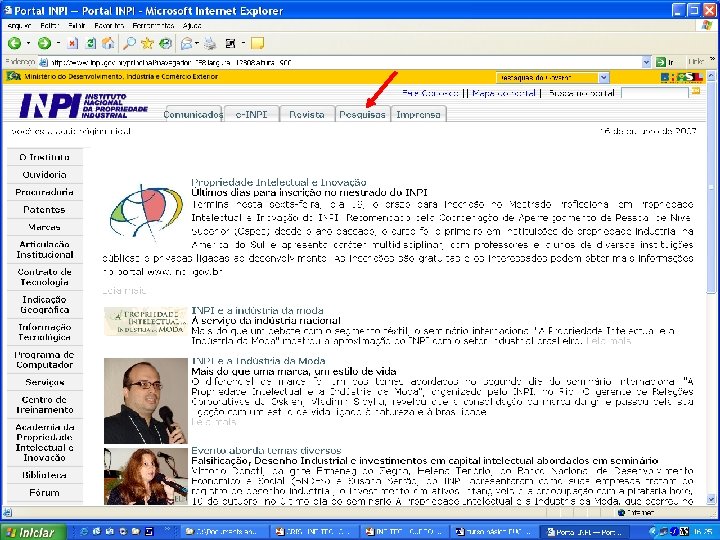This screenshot has width=720, height=540.
Task: Click the globe logo thumbnail of the mestrado article
Action: click(146, 212)
